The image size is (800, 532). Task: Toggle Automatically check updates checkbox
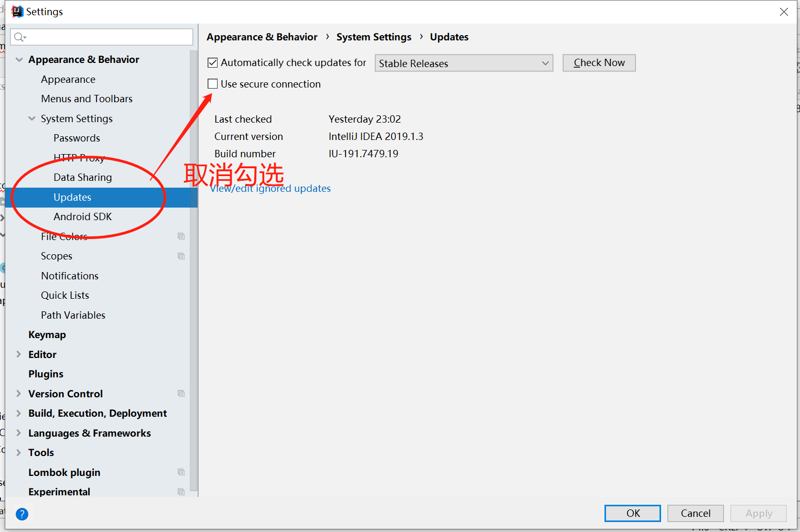(x=213, y=63)
